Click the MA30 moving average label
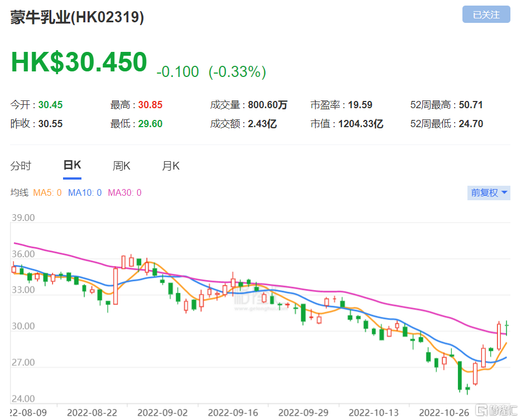Image resolution: width=521 pixels, height=420 pixels. [x=124, y=193]
